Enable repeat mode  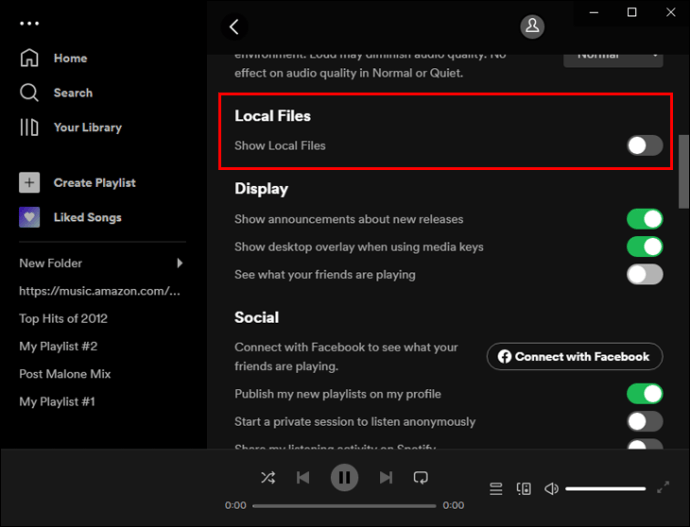(421, 477)
